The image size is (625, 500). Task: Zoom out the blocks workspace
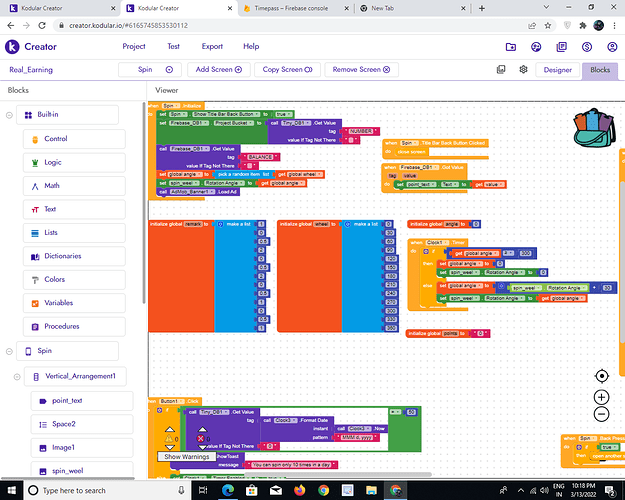pos(601,414)
